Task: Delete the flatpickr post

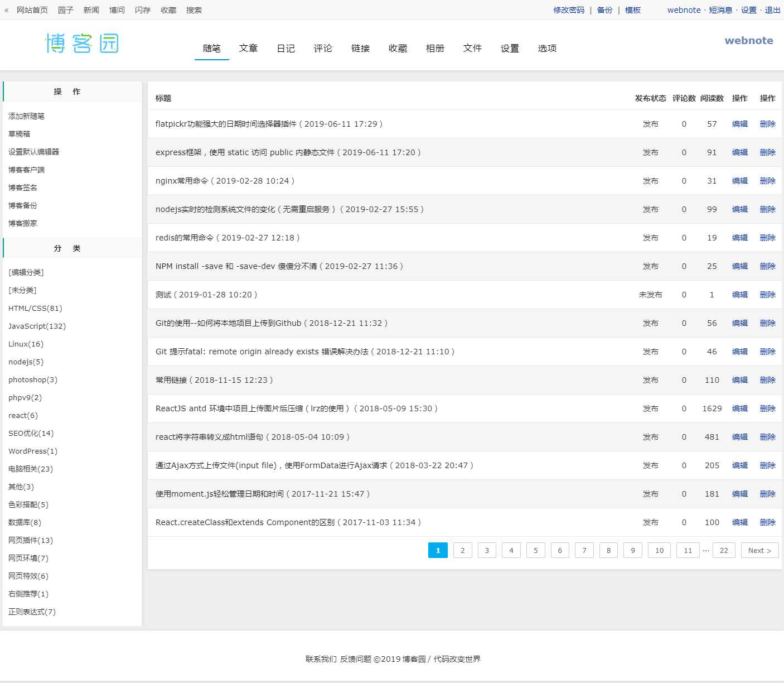Action: point(768,124)
